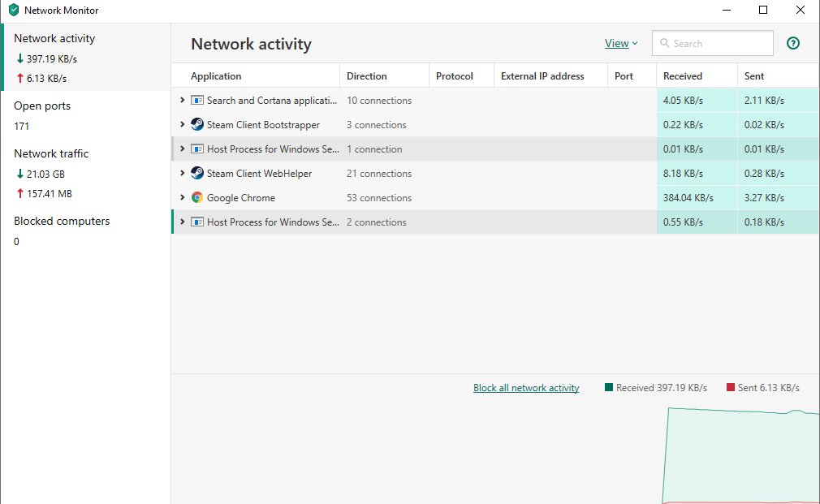Image resolution: width=820 pixels, height=504 pixels.
Task: Expand Search and Cortana application row
Action: [x=183, y=101]
